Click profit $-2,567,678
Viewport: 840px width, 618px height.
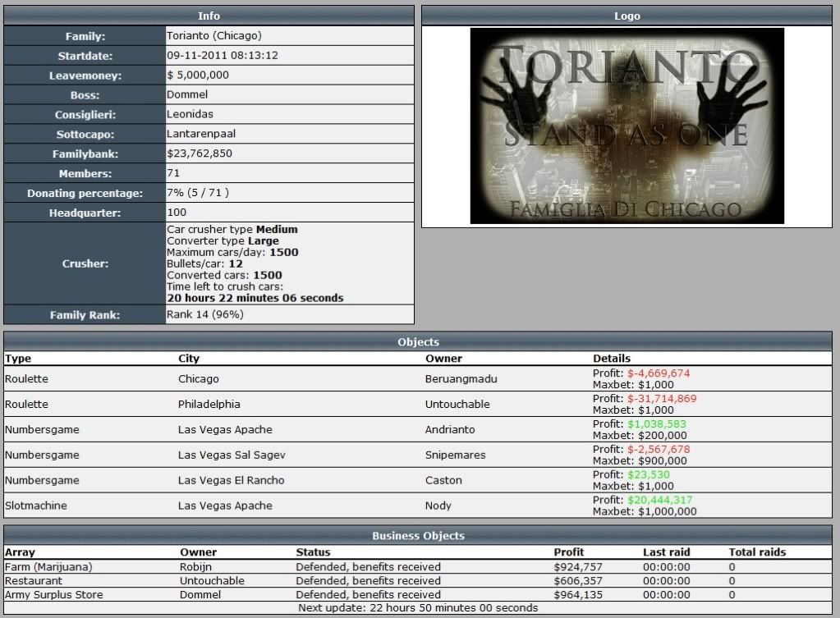tap(659, 449)
